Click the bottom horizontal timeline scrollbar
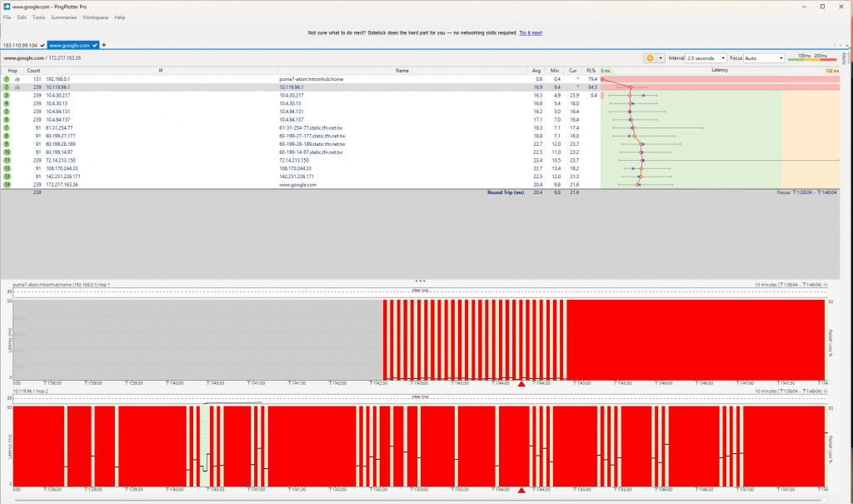The image size is (853, 504). click(419, 500)
